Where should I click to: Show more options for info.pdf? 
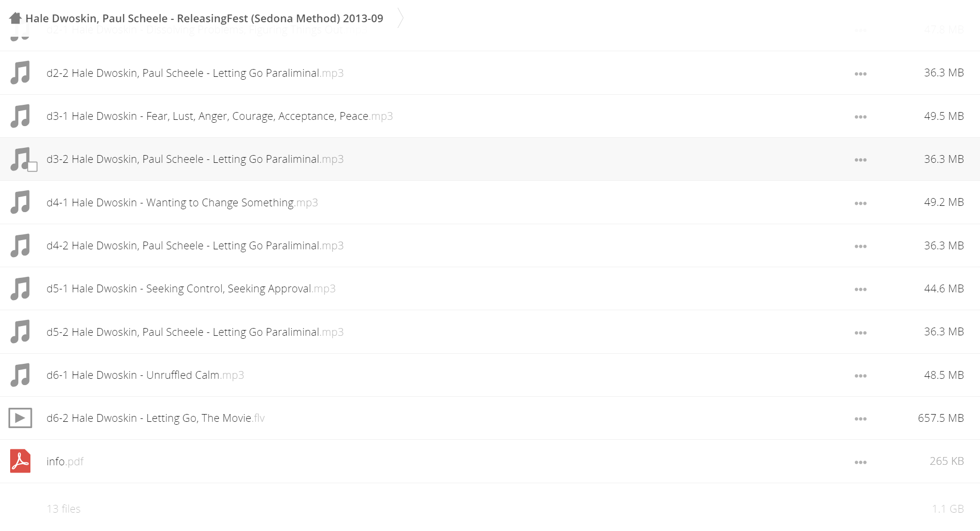[860, 462]
